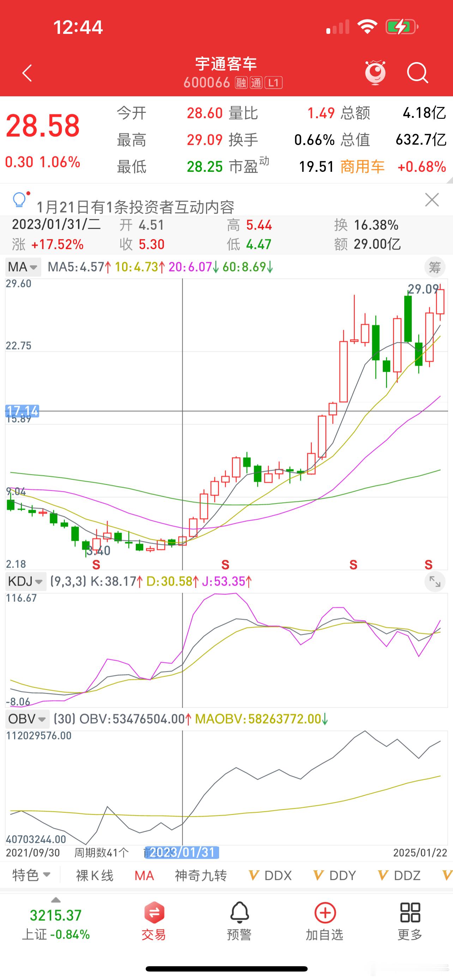Tap the 加自选 plus icon

[x=325, y=912]
